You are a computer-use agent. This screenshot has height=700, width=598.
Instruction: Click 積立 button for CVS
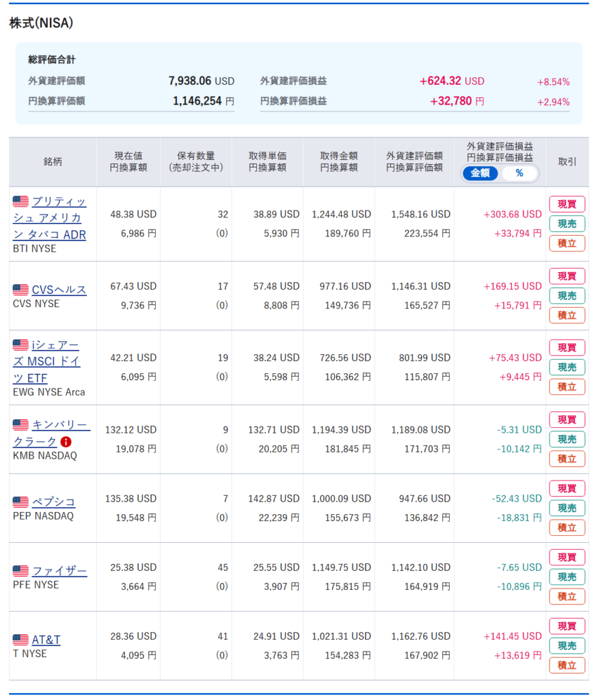tap(567, 315)
